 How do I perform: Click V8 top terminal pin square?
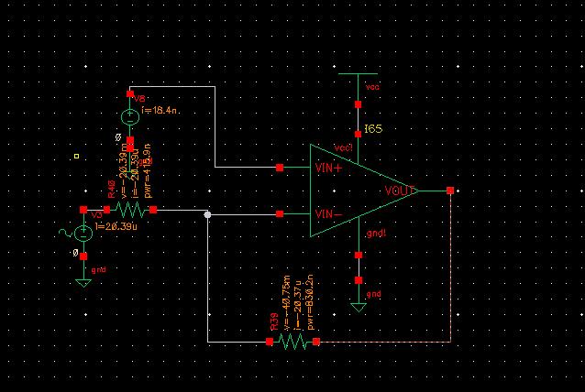(x=130, y=93)
